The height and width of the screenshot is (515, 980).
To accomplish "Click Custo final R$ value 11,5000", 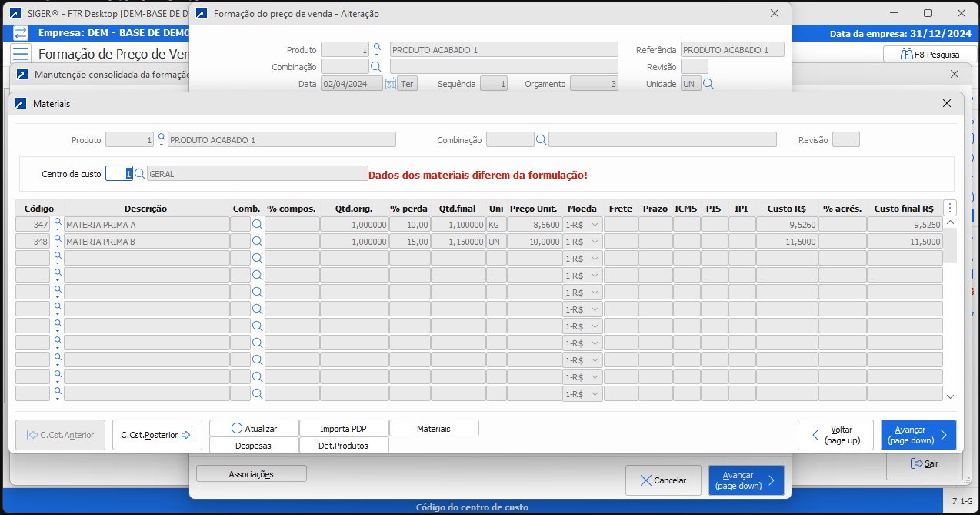I will coord(905,241).
